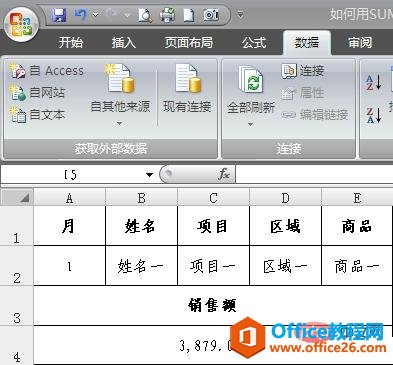Click into the Name Box field
Image resolution: width=393 pixels, height=365 pixels.
tap(72, 174)
